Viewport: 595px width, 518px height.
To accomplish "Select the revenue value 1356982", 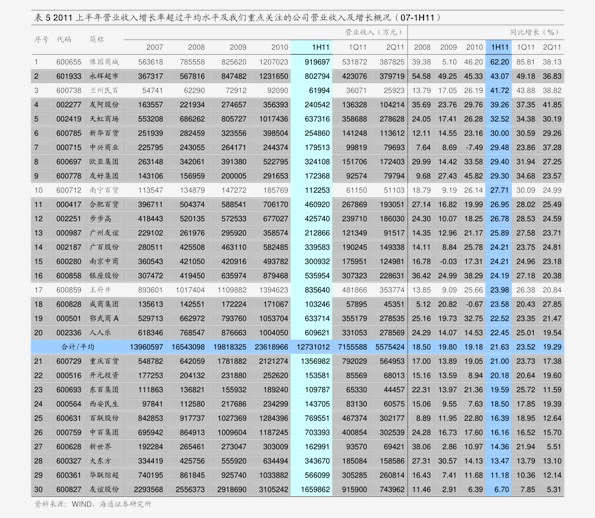I will pyautogui.click(x=315, y=361).
